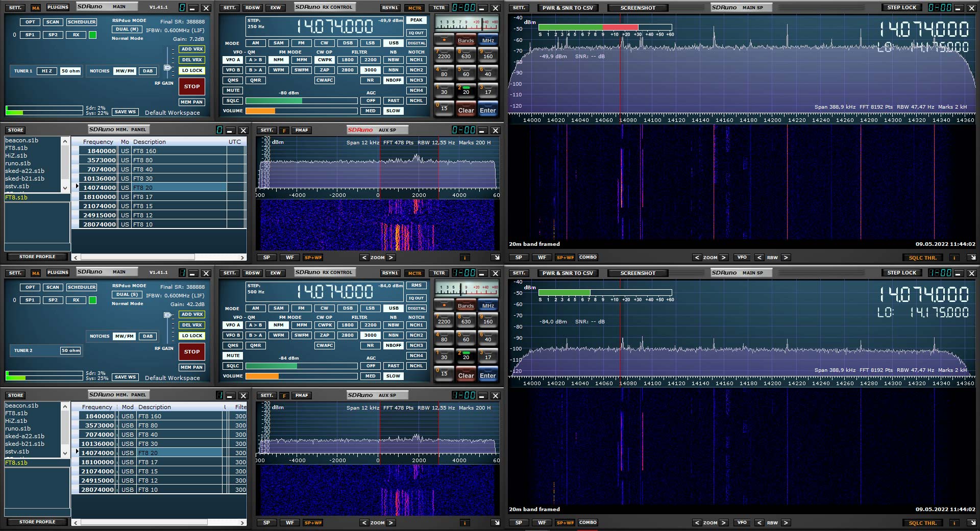Open RDSW in instance 0 RX Control

252,8
